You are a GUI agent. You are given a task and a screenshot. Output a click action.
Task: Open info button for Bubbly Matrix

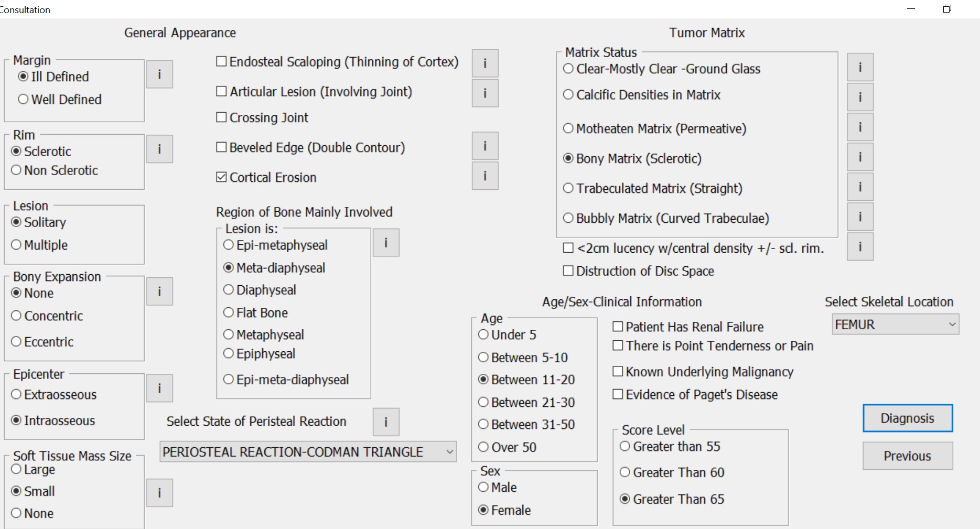(x=860, y=217)
